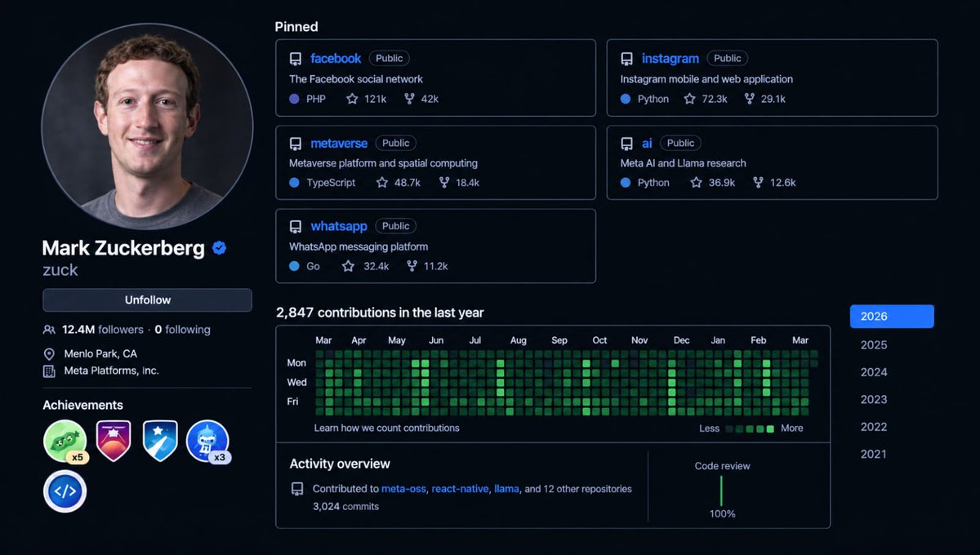
Task: Switch to the 2024 contribution year
Action: tap(874, 372)
